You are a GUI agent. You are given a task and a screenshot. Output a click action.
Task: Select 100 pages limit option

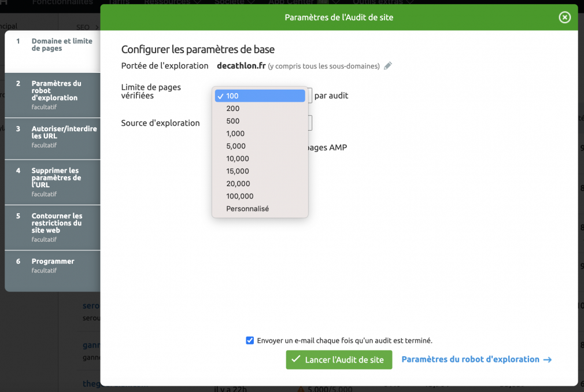pyautogui.click(x=260, y=95)
